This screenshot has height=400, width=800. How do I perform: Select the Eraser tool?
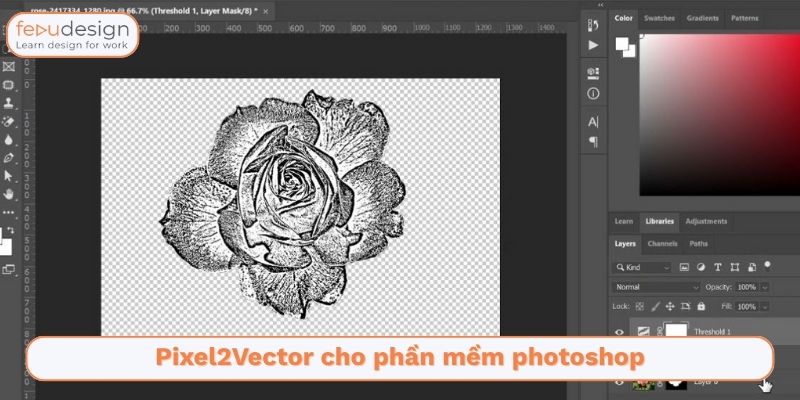point(9,121)
